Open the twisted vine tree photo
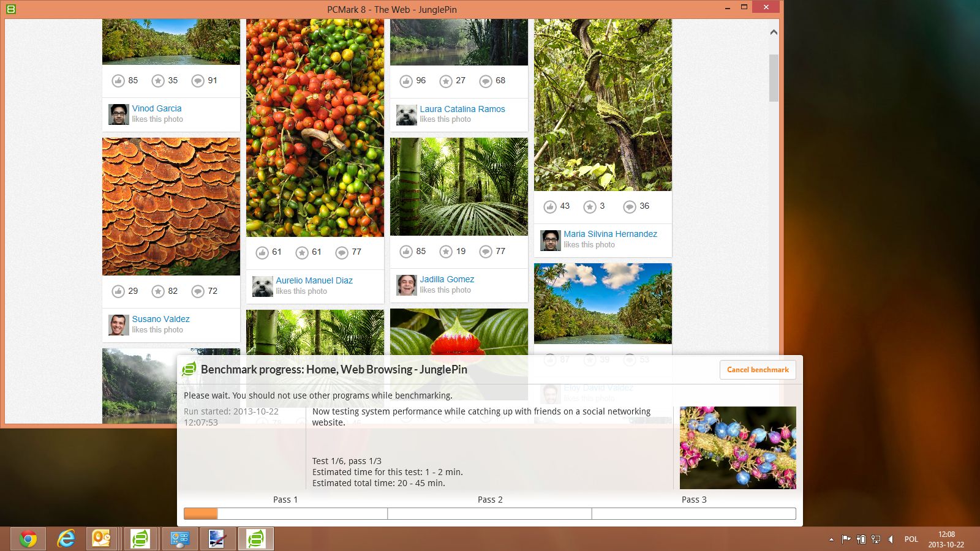This screenshot has height=551, width=980. click(603, 105)
